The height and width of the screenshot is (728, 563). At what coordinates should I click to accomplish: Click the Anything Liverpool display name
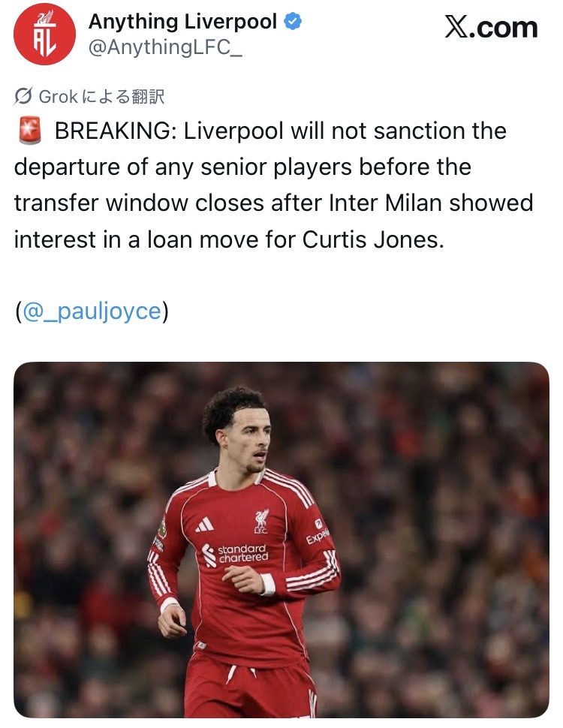(182, 21)
